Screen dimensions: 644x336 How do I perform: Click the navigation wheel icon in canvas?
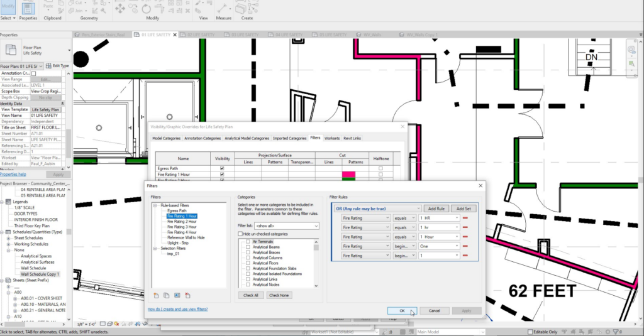pyautogui.click(x=631, y=50)
